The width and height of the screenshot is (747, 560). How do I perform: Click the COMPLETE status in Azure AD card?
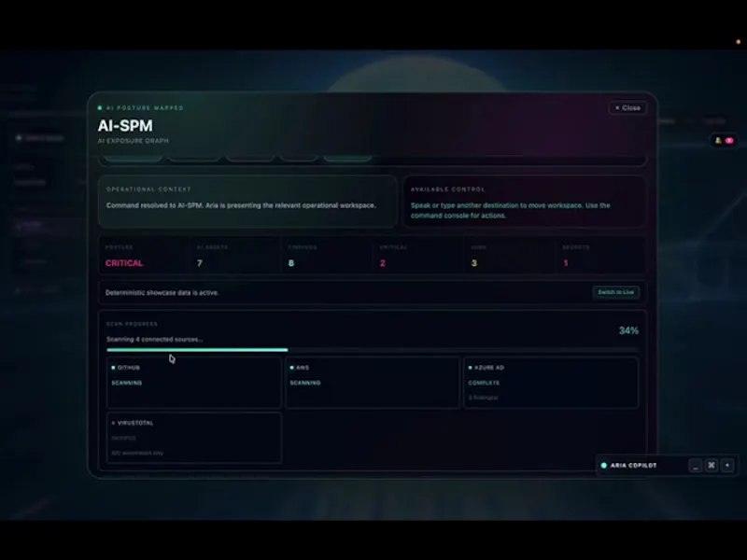coord(484,383)
